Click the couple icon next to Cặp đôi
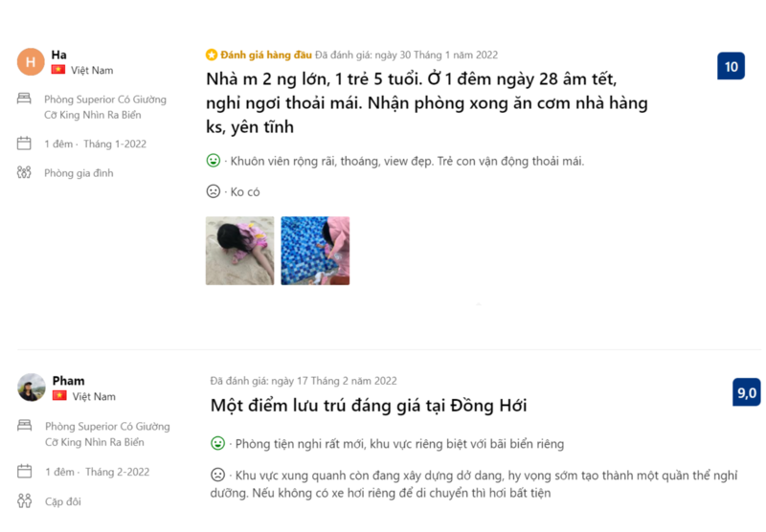766x532 pixels. click(x=24, y=500)
